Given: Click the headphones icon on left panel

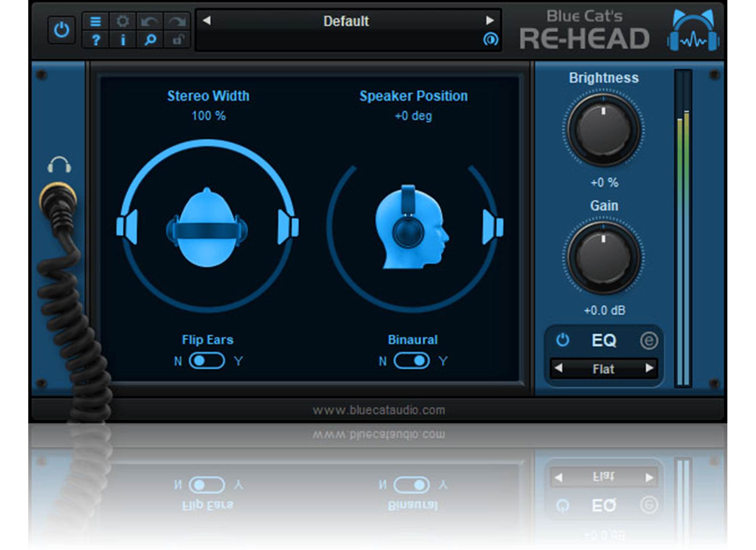Looking at the screenshot, I should 59,165.
